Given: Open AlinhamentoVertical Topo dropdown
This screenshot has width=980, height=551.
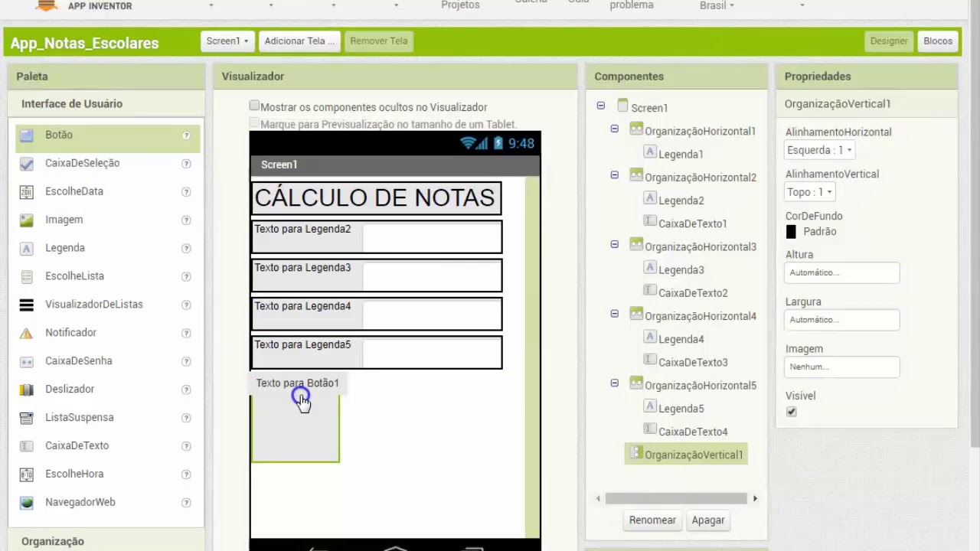Looking at the screenshot, I should point(810,192).
